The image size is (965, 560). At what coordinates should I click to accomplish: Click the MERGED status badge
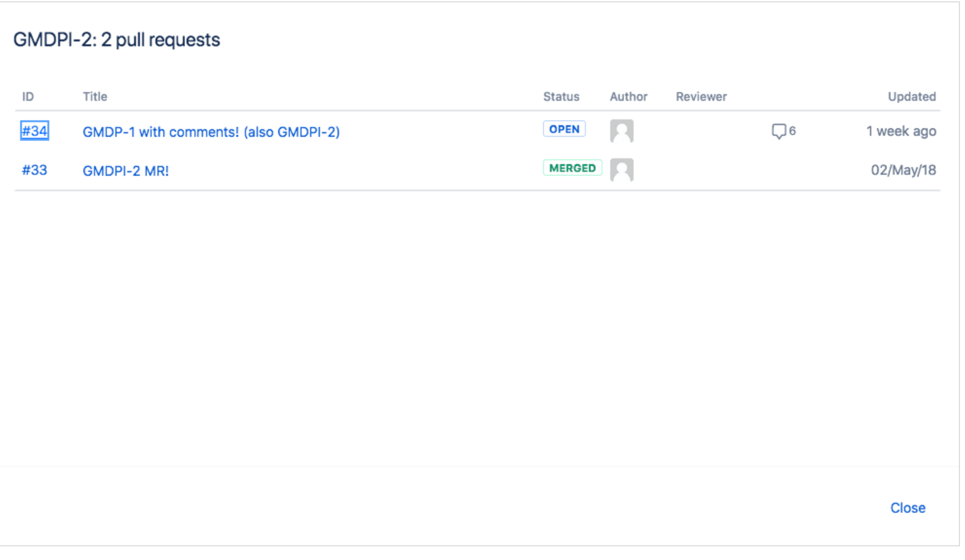pyautogui.click(x=572, y=168)
